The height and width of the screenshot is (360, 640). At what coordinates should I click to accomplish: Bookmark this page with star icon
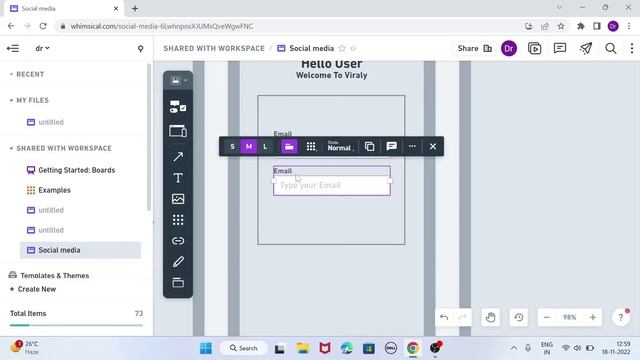561,26
